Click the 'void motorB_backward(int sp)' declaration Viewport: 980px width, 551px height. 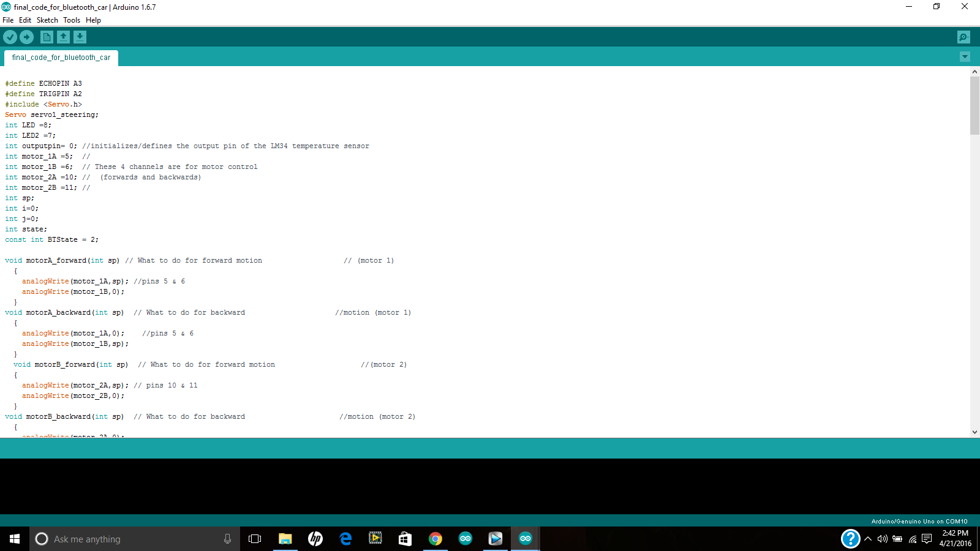tap(64, 416)
